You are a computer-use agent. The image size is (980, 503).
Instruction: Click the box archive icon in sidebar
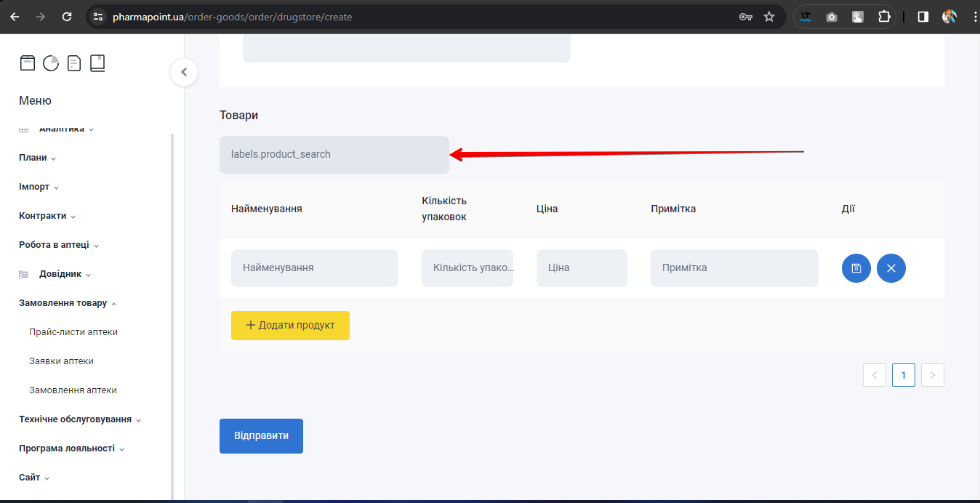[x=28, y=64]
